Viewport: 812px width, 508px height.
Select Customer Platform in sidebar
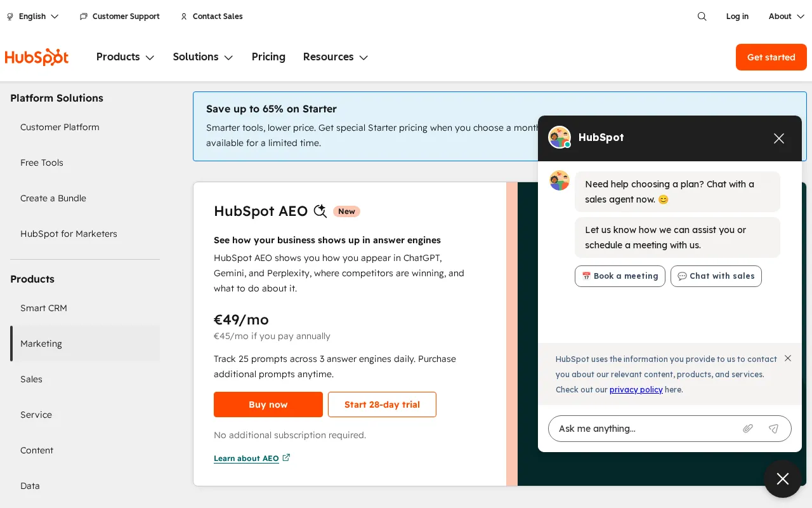pos(85,127)
